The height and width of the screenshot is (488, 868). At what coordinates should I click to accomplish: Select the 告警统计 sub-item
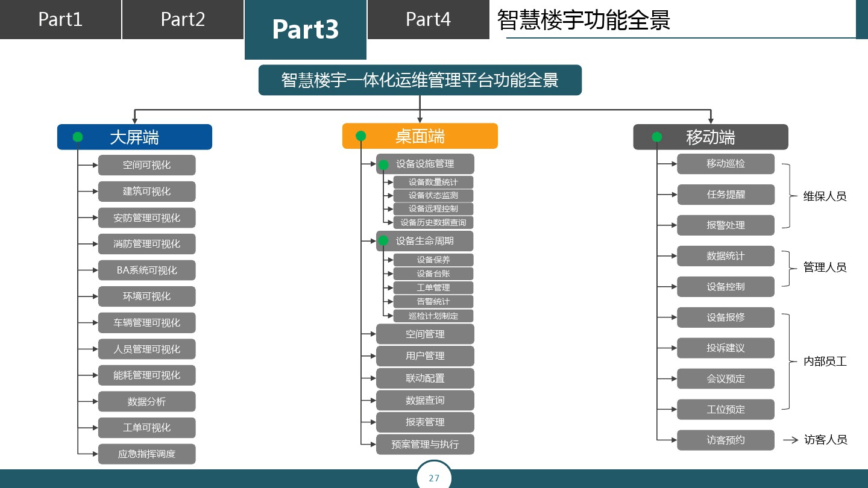pyautogui.click(x=433, y=301)
